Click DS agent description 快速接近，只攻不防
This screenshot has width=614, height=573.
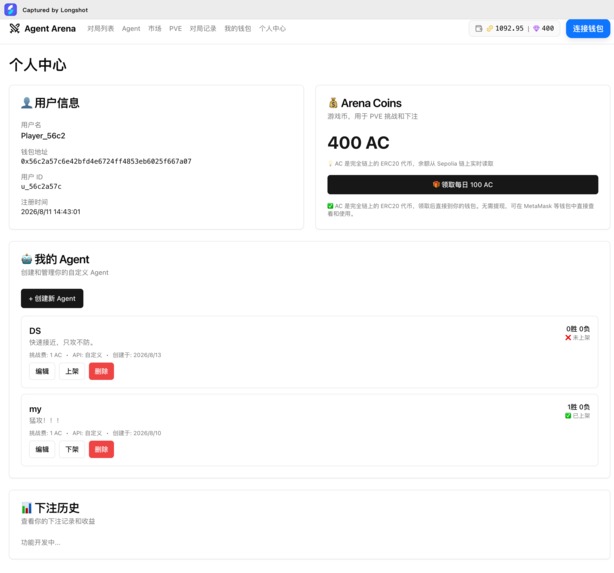coord(62,342)
